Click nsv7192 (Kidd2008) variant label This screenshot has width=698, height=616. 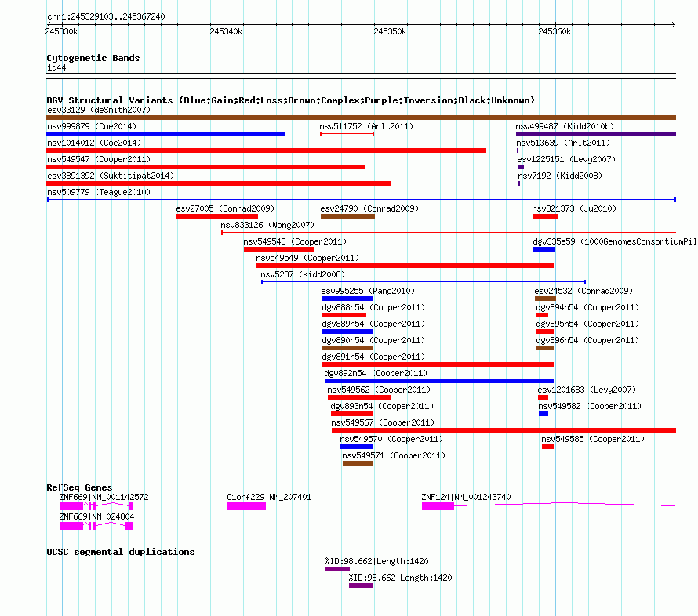pyautogui.click(x=560, y=176)
